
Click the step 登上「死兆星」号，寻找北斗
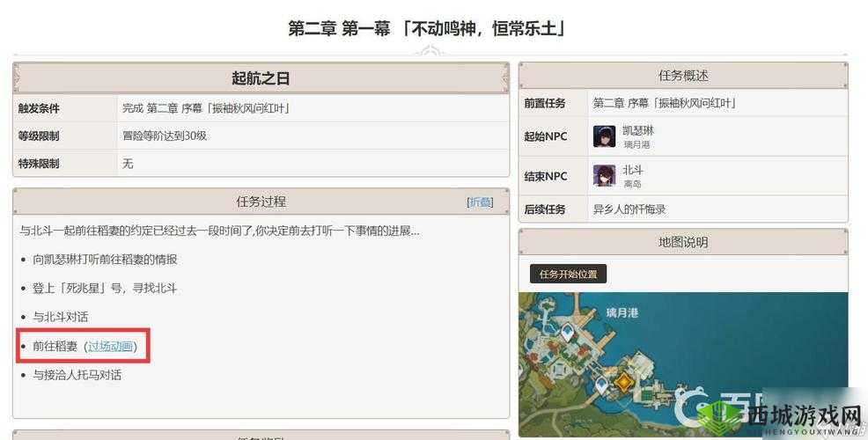pyautogui.click(x=105, y=289)
